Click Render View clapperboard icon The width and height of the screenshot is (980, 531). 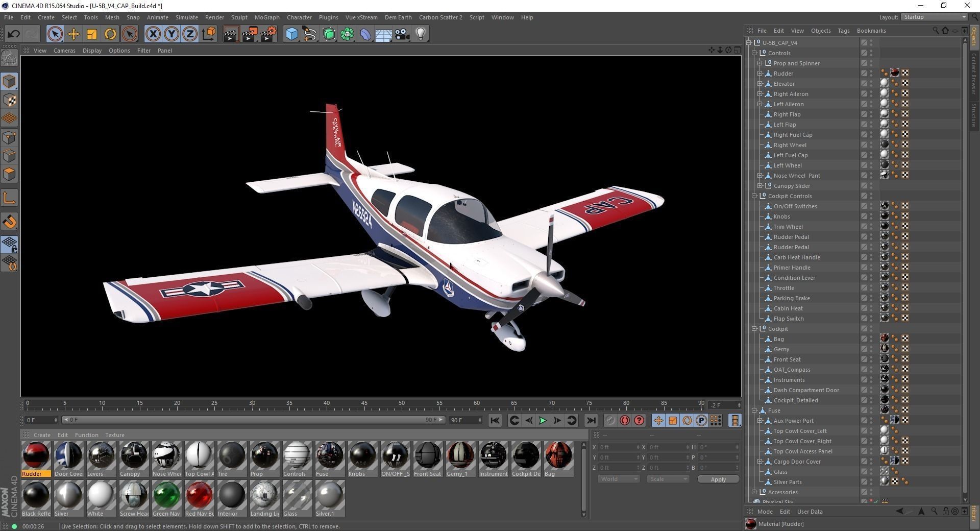click(x=231, y=34)
